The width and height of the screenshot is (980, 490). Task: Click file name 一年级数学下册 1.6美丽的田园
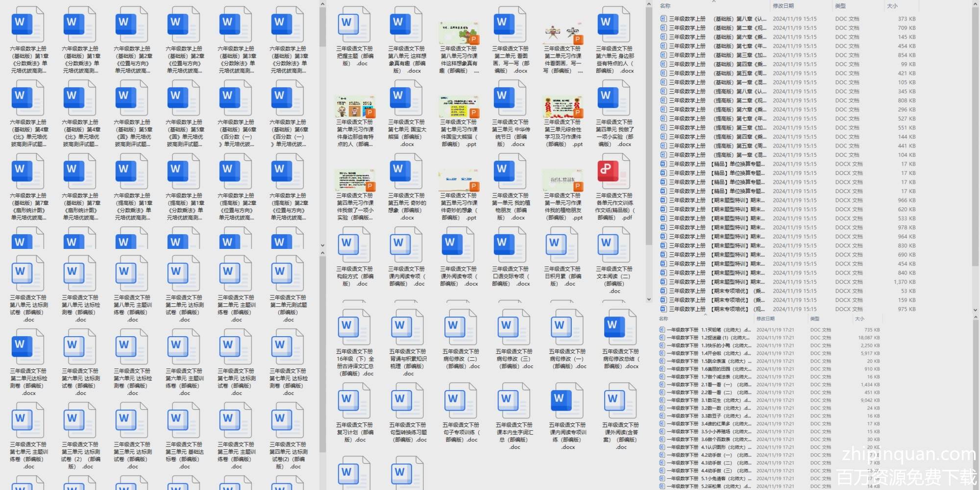[x=708, y=369]
